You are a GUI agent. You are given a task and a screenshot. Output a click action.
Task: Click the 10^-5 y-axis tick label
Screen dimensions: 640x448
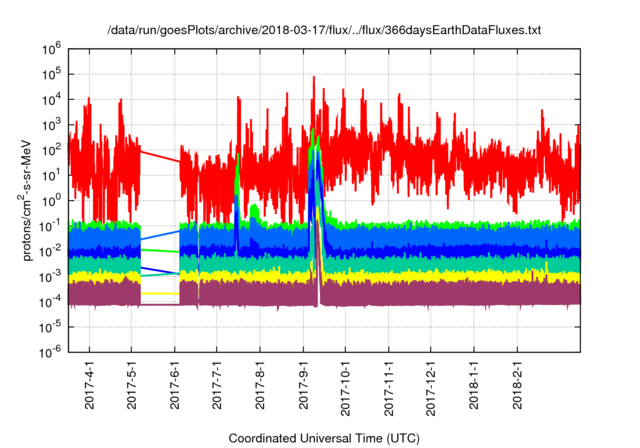(x=51, y=328)
